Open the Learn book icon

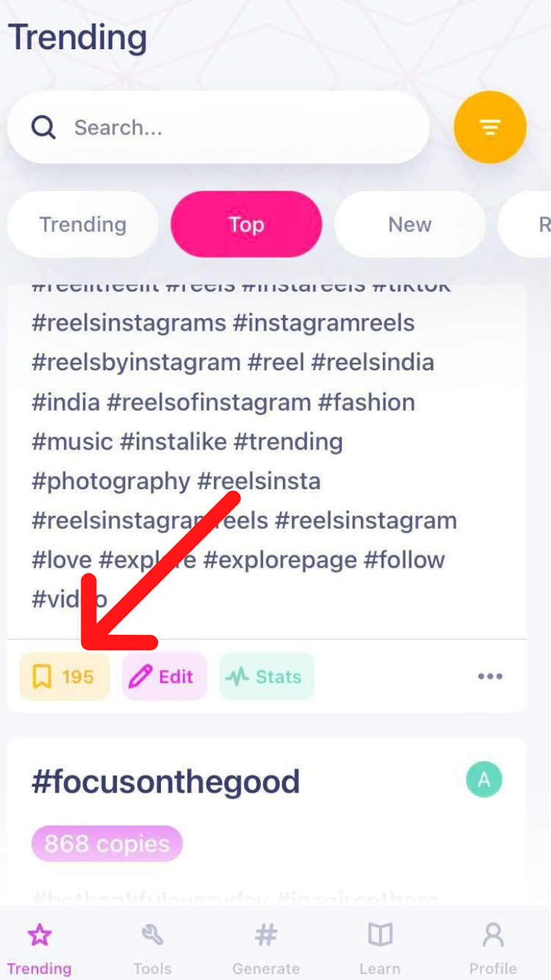(x=380, y=947)
